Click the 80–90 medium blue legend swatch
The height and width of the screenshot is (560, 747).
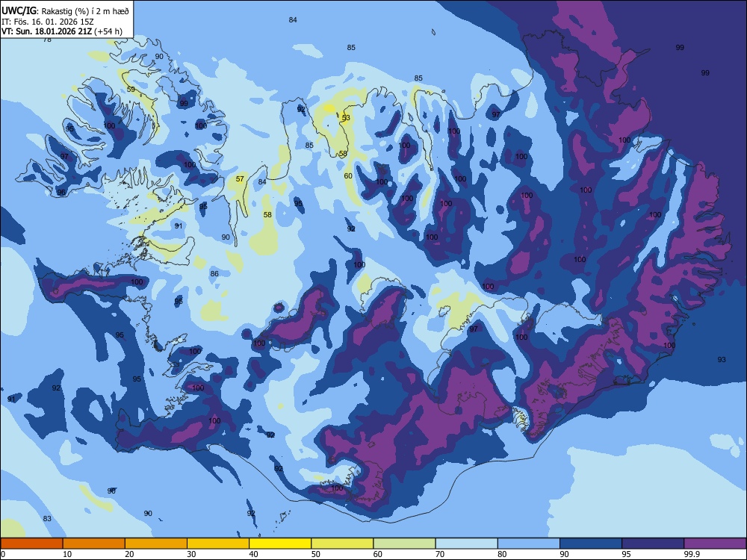pyautogui.click(x=529, y=544)
